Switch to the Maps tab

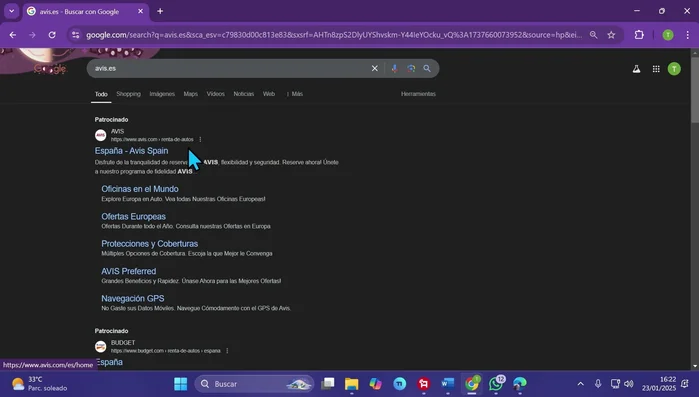coord(190,94)
